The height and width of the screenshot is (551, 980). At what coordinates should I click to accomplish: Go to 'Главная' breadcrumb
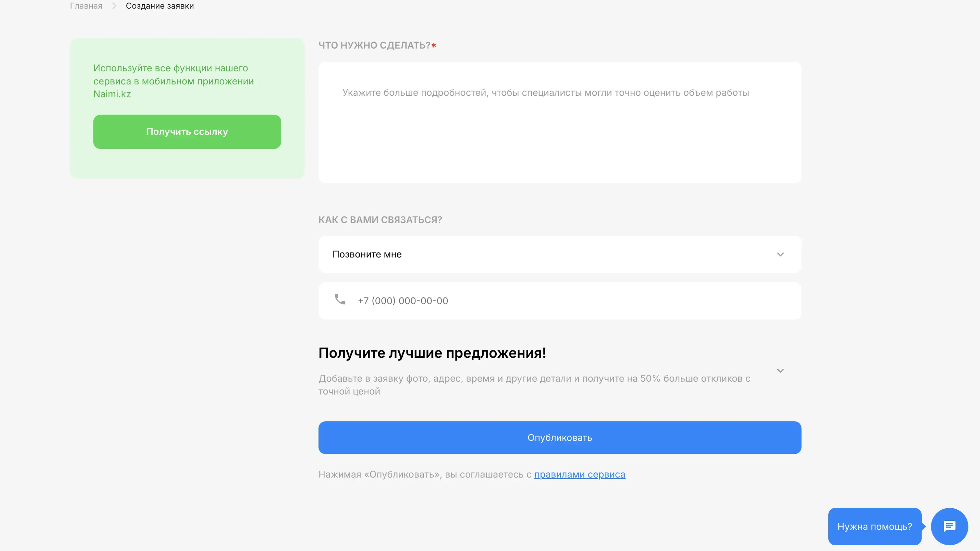point(86,6)
